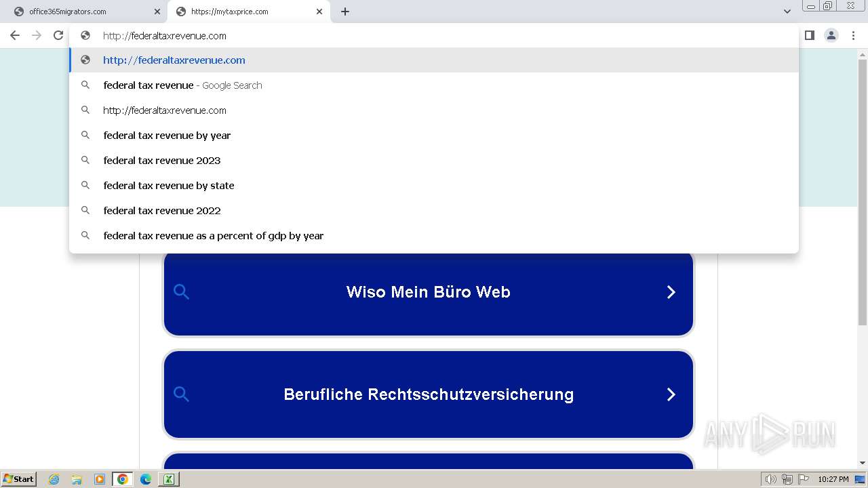868x488 pixels.
Task: Open File Explorer from the taskbar
Action: tap(77, 479)
